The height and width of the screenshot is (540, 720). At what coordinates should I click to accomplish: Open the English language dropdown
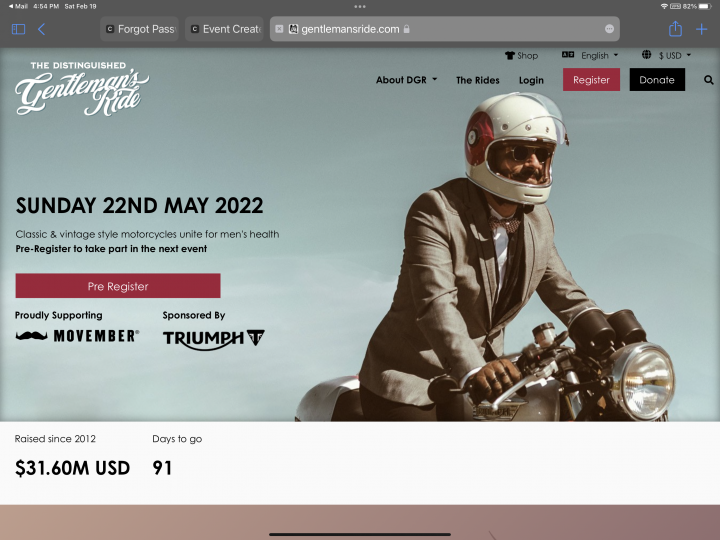(x=590, y=56)
